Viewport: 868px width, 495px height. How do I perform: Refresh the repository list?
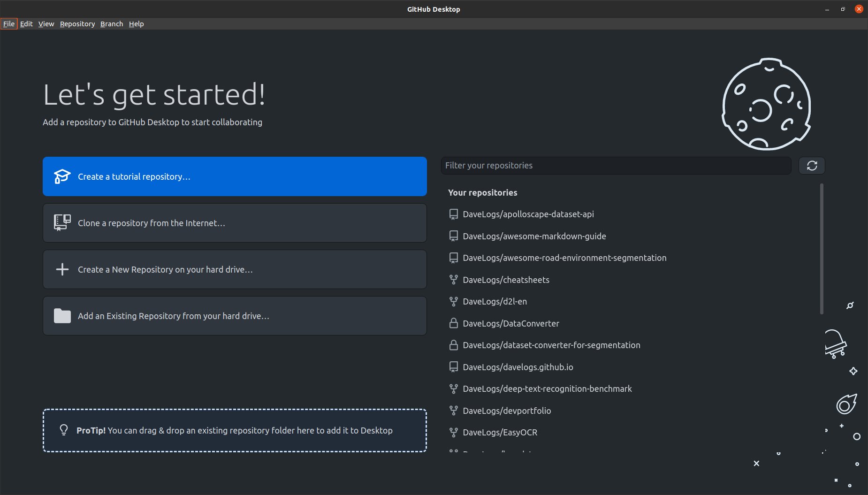[x=812, y=166]
